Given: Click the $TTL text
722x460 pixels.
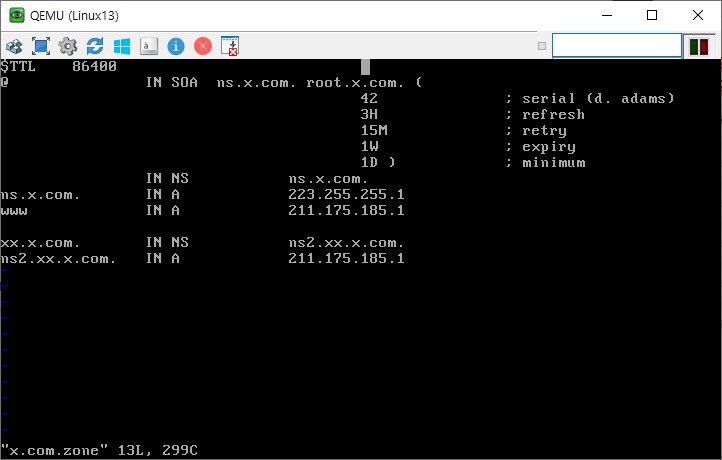Looking at the screenshot, I should click(x=18, y=66).
